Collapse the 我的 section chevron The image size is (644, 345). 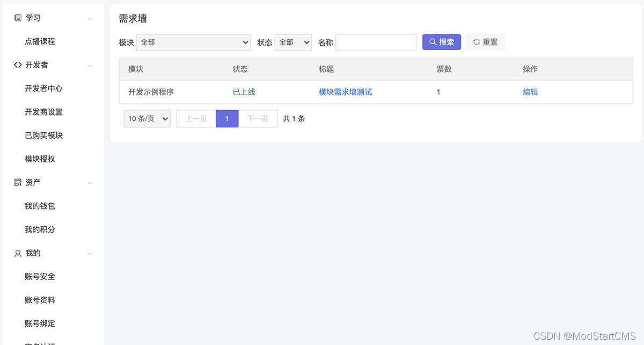point(90,254)
